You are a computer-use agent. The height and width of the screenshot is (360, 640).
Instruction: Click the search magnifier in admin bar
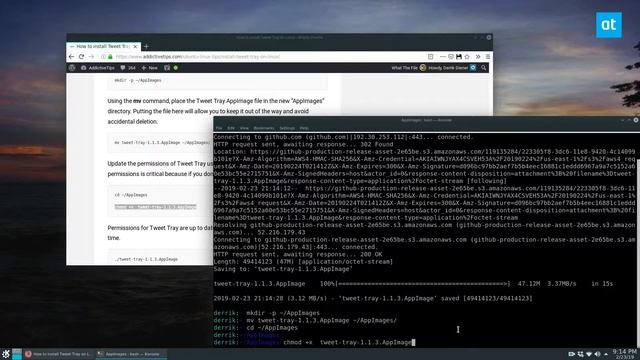click(x=484, y=68)
